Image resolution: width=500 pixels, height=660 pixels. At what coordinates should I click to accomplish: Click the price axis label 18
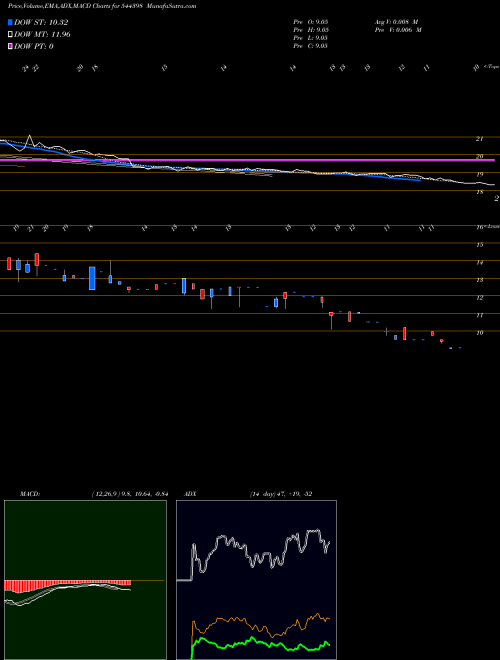pyautogui.click(x=479, y=192)
